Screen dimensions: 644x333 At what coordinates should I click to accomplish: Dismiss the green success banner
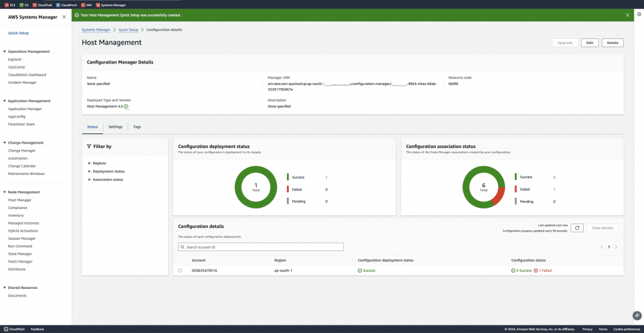point(627,15)
